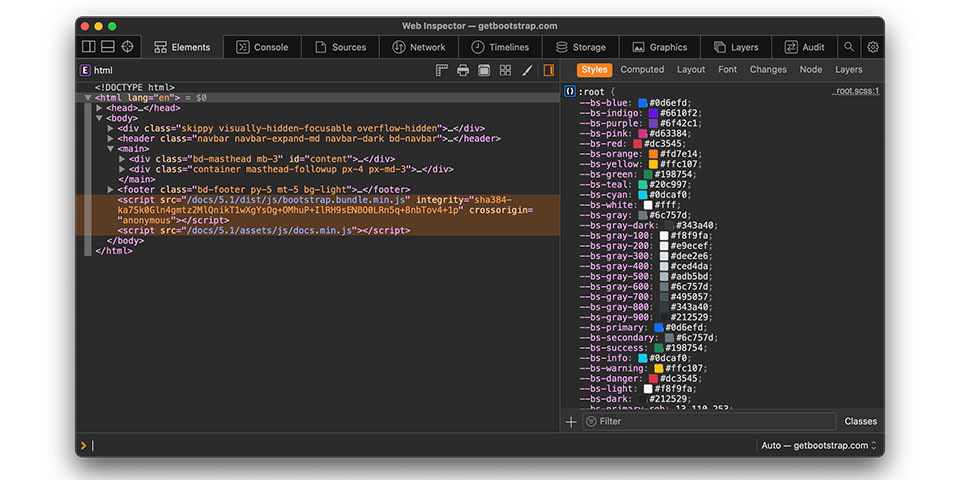Show the Layers sidebar panel

coord(849,70)
